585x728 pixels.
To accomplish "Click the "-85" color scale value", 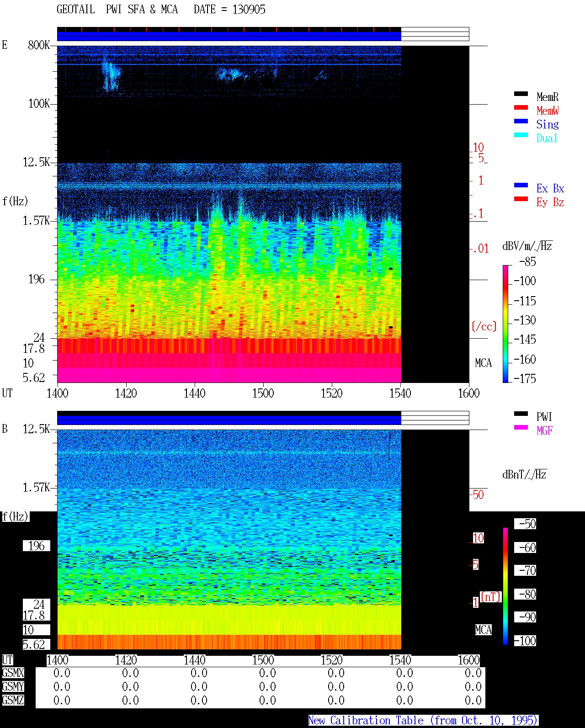I will click(527, 262).
